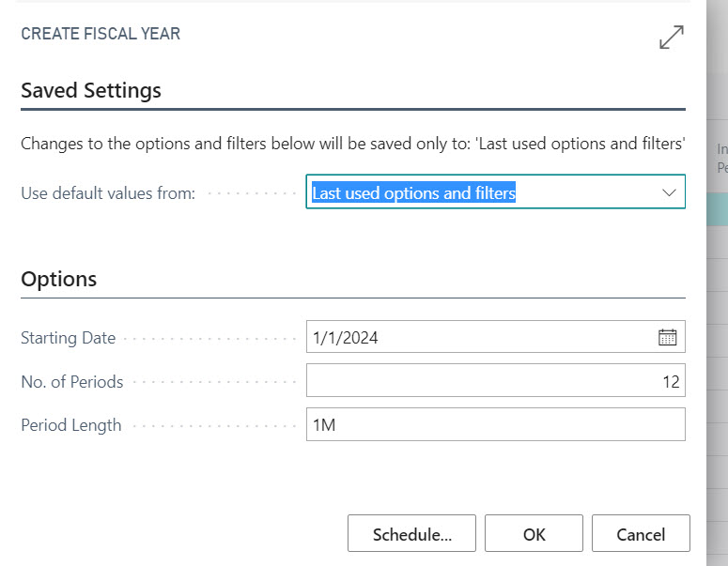The image size is (728, 566).
Task: Click the teal highlighted row behind the dialog
Action: [717, 208]
